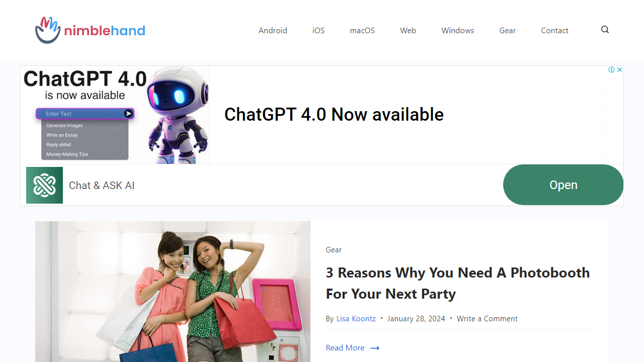Open the Contact page from the header
Viewport: 644px width, 362px height.
554,31
